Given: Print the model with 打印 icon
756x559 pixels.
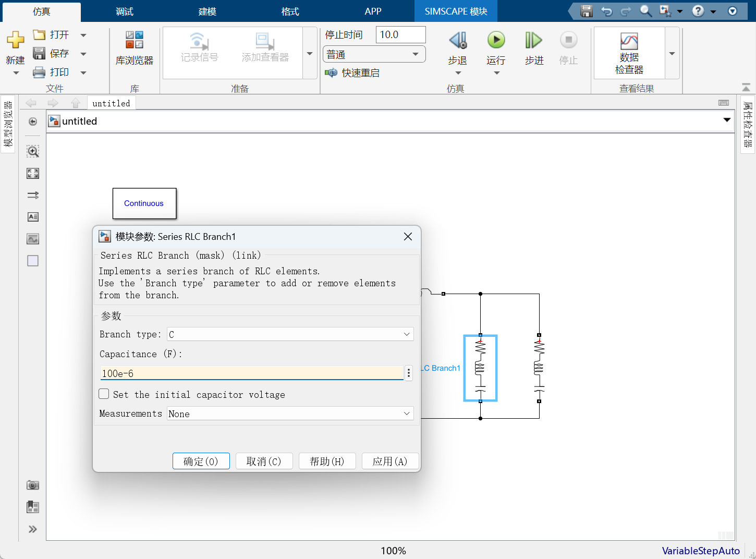Looking at the screenshot, I should [39, 72].
